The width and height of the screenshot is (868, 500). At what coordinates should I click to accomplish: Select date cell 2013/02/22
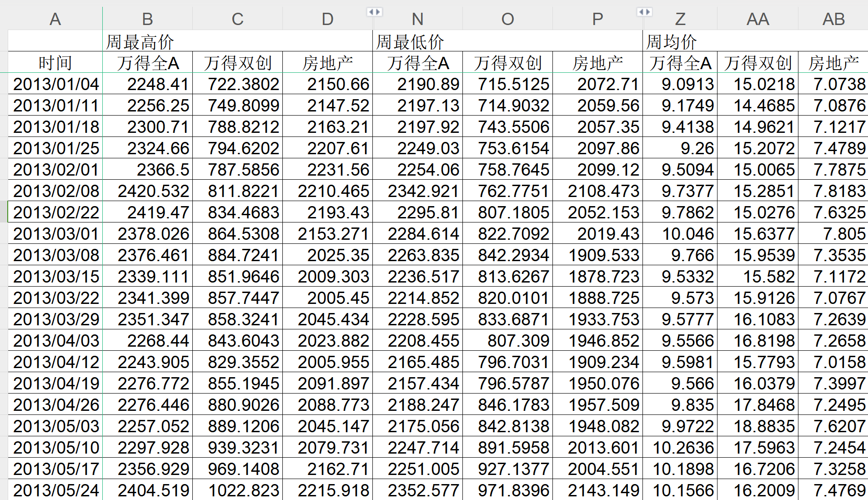pos(55,212)
